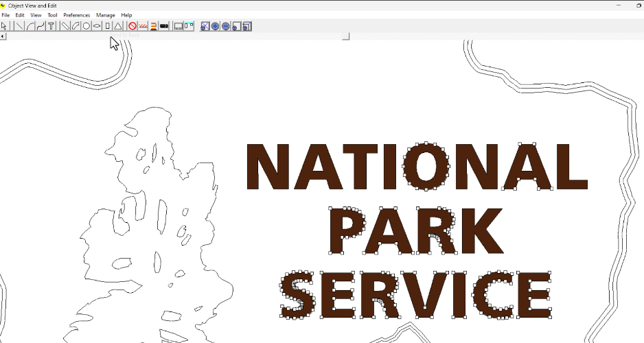Open the Help menu

pyautogui.click(x=126, y=15)
